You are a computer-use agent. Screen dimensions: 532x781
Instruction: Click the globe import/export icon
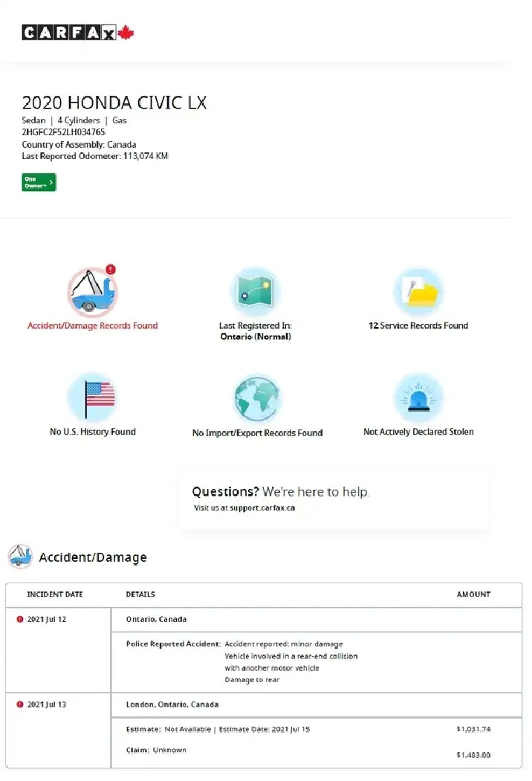click(x=256, y=399)
